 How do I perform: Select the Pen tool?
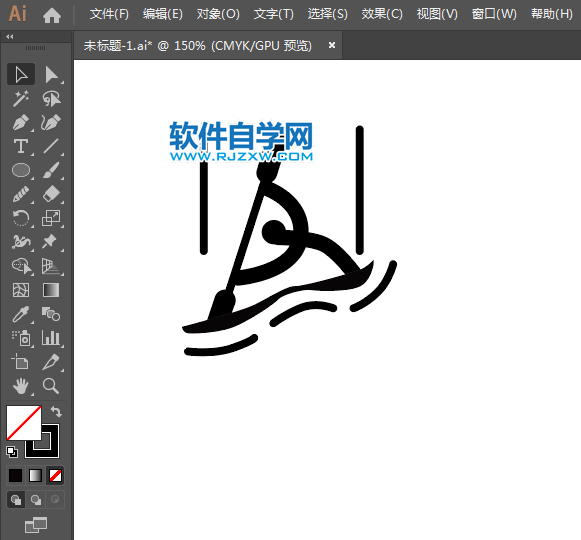tap(21, 122)
